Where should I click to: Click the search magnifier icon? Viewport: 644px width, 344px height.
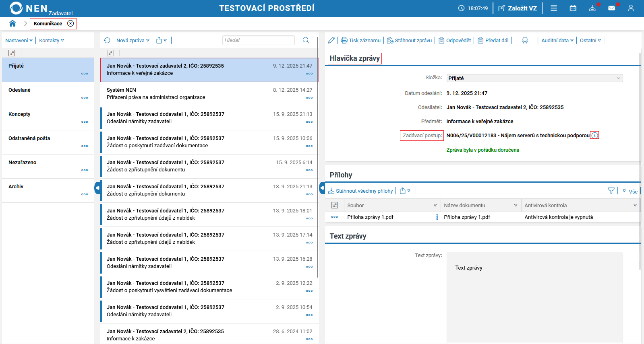pyautogui.click(x=306, y=40)
